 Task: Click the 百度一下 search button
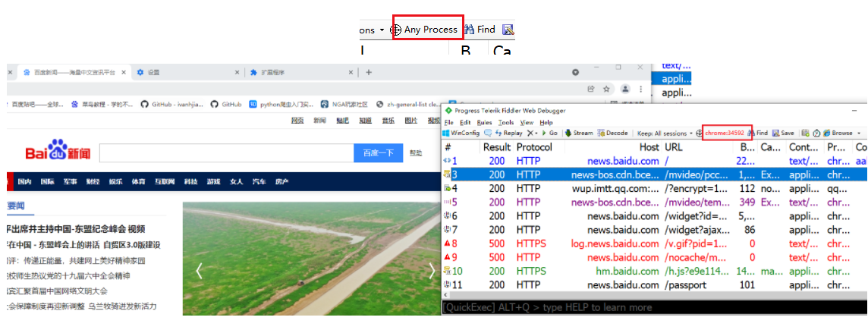click(378, 153)
